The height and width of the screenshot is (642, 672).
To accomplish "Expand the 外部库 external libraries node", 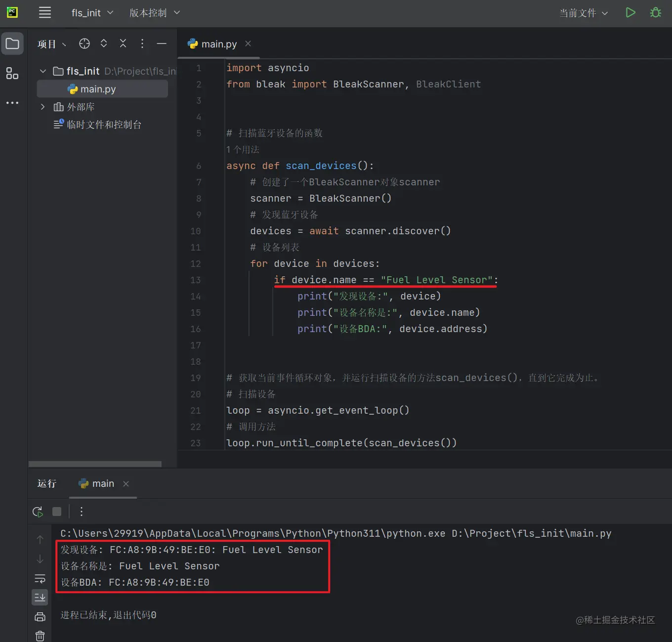I will (x=43, y=107).
